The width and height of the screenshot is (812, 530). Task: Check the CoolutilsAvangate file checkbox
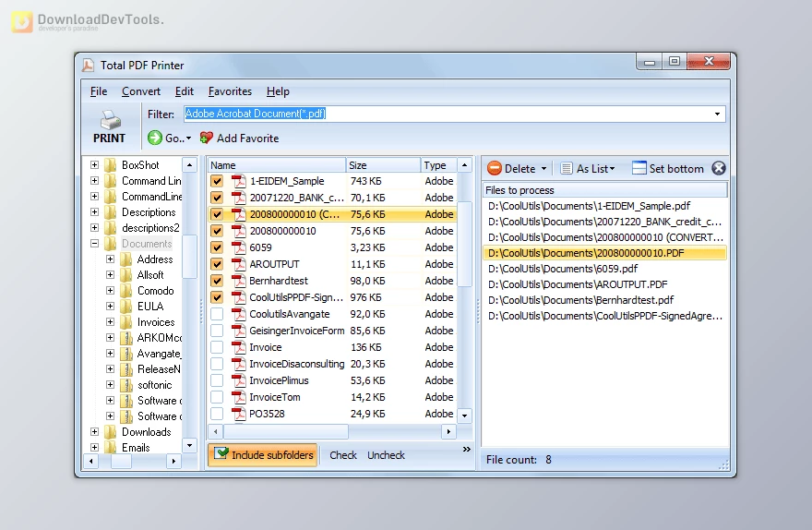[x=217, y=314]
